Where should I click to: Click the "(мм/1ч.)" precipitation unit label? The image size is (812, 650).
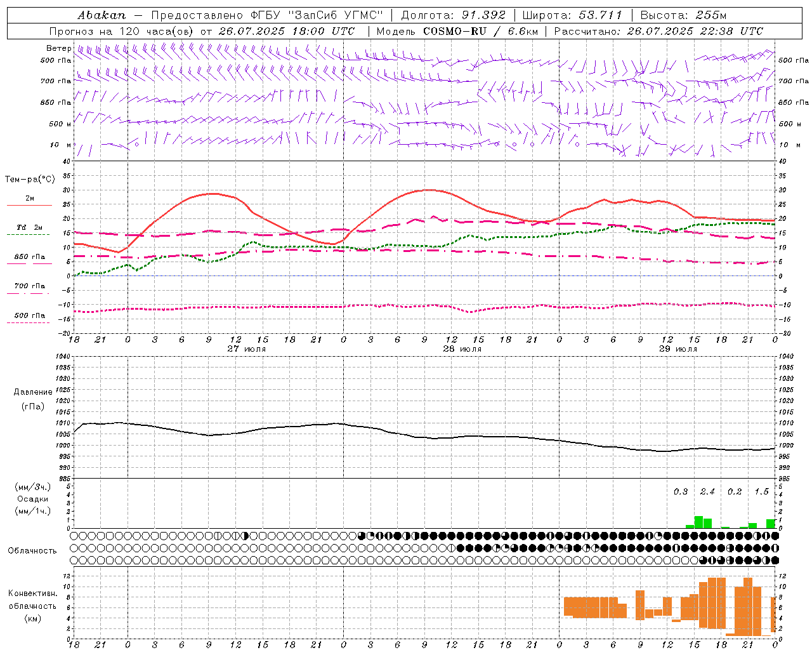point(33,511)
